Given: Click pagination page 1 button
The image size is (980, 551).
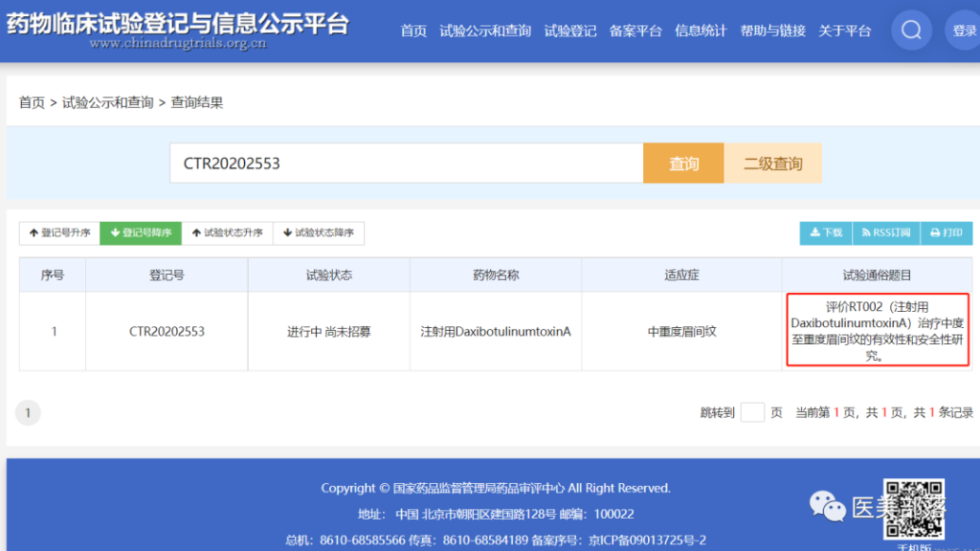Looking at the screenshot, I should tap(28, 412).
